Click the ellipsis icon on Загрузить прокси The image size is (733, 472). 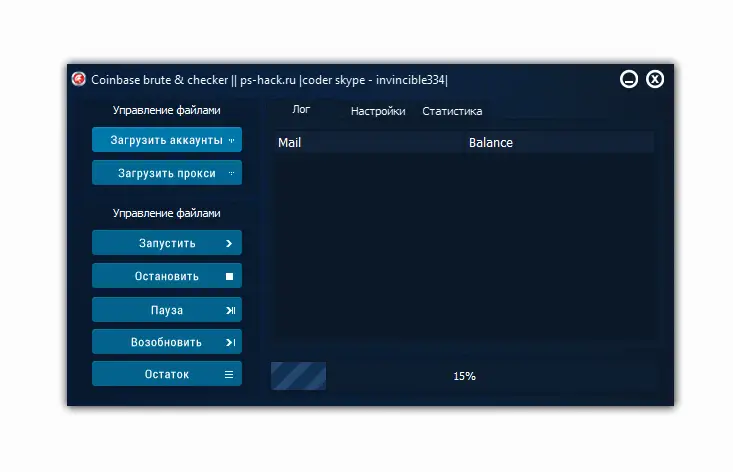[231, 174]
